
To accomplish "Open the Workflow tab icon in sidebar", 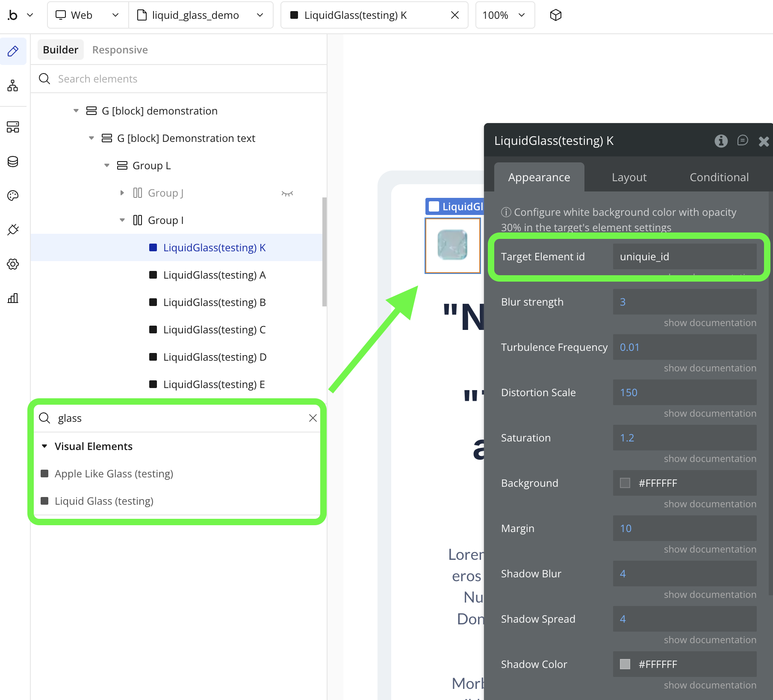I will [13, 86].
